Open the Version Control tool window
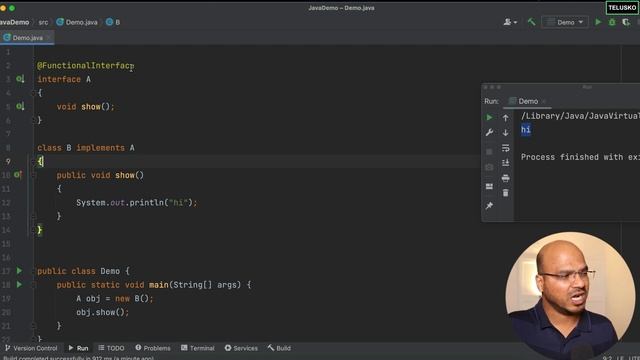640x360 pixels. pos(31,348)
